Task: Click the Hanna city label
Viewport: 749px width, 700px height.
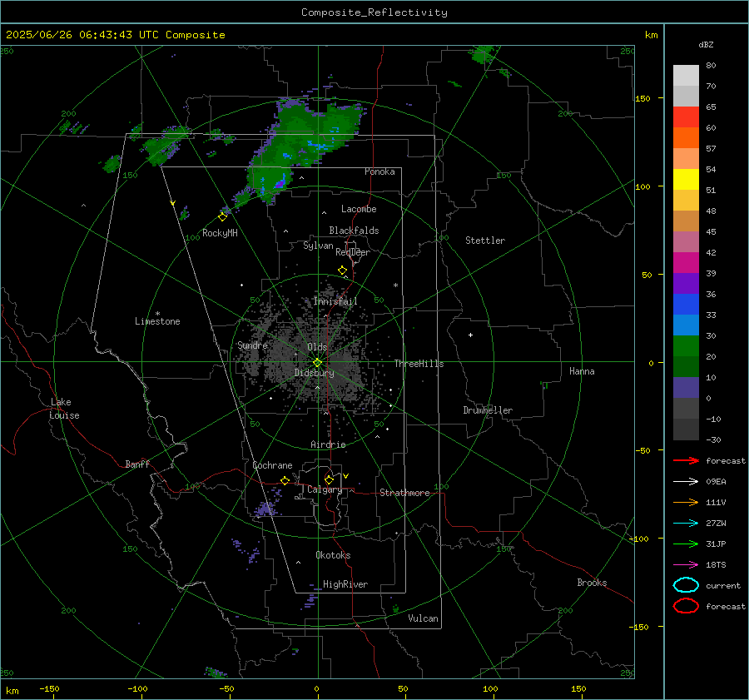Action: pos(582,371)
